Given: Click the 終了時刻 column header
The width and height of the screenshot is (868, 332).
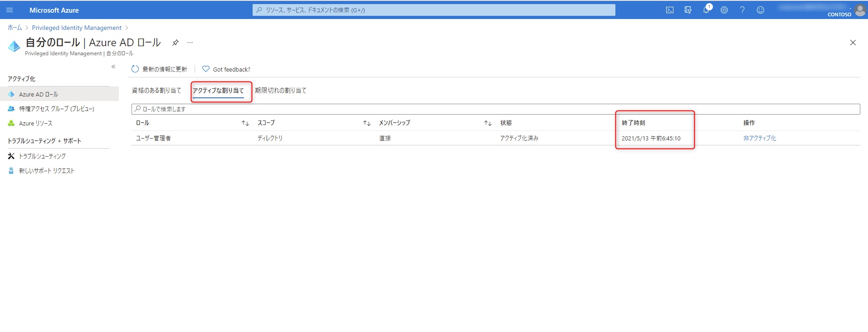Looking at the screenshot, I should pos(634,123).
